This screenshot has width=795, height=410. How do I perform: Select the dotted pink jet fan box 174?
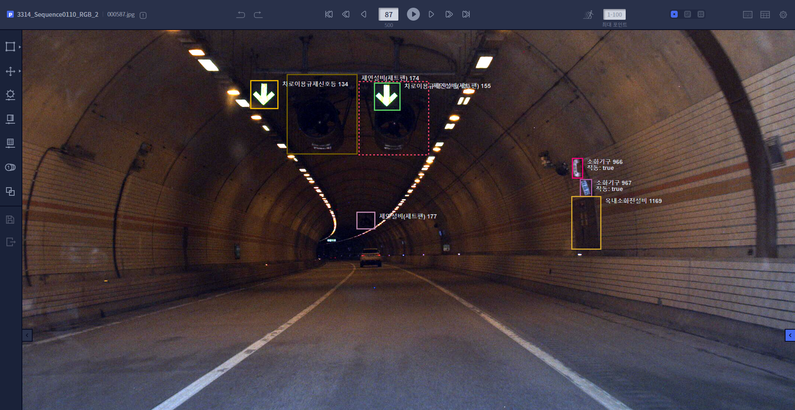click(x=394, y=118)
